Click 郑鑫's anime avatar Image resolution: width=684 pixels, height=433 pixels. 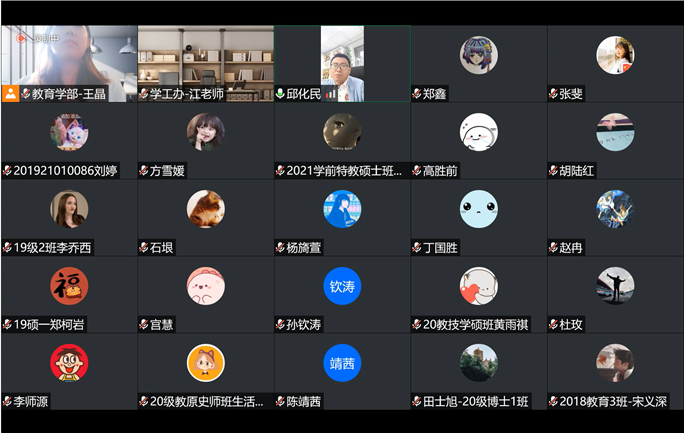click(479, 55)
